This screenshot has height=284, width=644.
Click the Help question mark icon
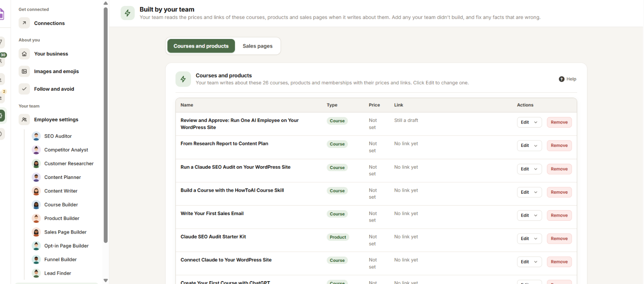[x=561, y=79]
